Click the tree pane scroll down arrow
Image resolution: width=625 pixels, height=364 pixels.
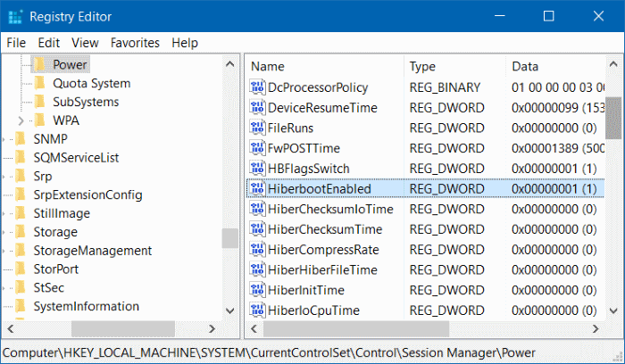coord(230,310)
